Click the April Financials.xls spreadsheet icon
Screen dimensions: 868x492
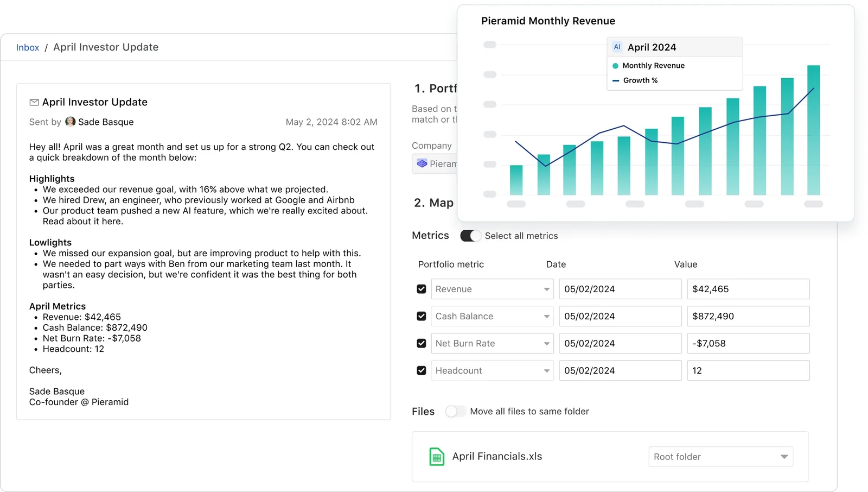437,457
